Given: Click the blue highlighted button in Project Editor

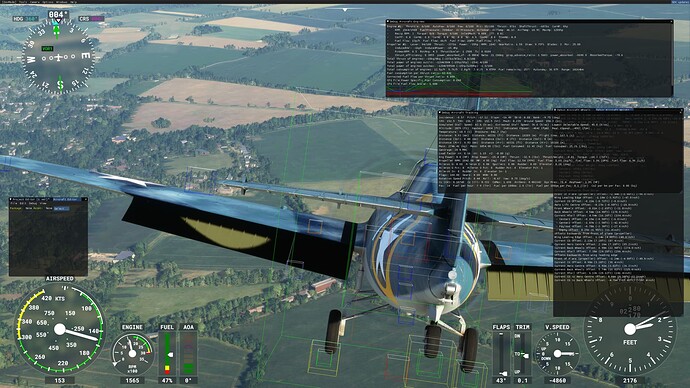Looking at the screenshot, I should (x=62, y=209).
